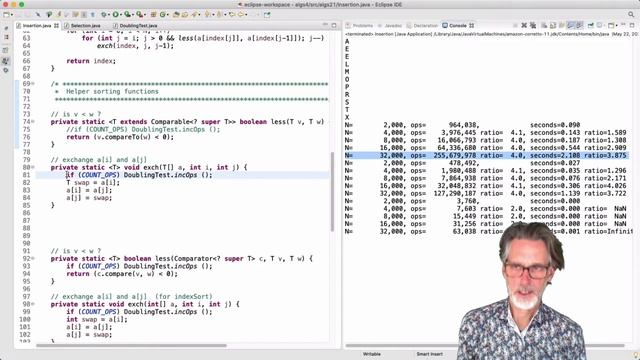The width and height of the screenshot is (640, 360).
Task: Toggle Console Scroll Lock
Action: coord(553,25)
